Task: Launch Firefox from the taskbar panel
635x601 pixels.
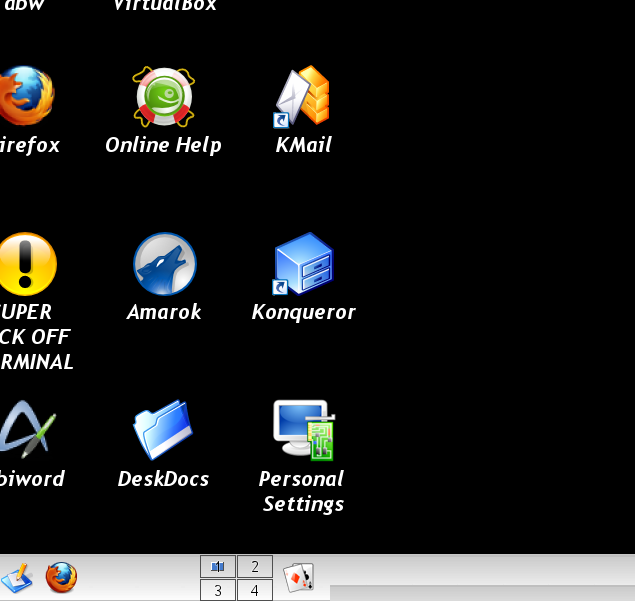Action: pos(61,577)
